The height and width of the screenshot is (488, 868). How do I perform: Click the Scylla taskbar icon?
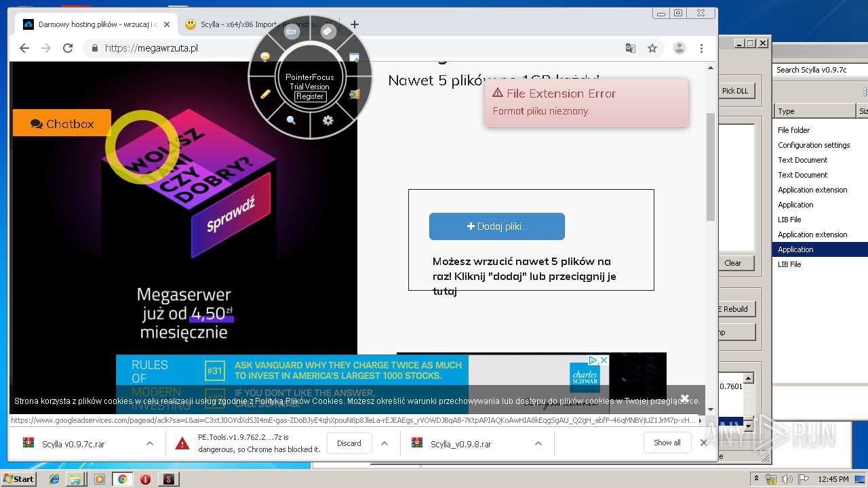pyautogui.click(x=168, y=479)
